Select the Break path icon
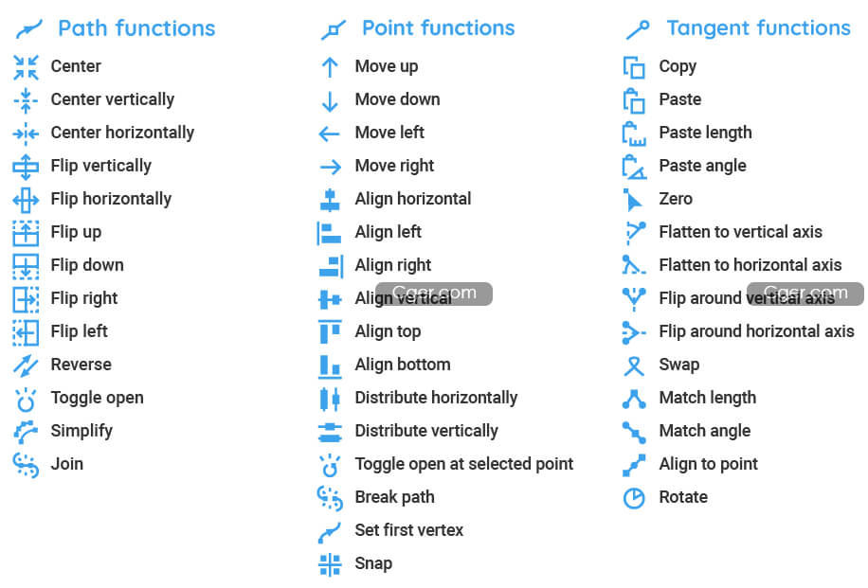The width and height of the screenshot is (868, 588). click(x=330, y=498)
